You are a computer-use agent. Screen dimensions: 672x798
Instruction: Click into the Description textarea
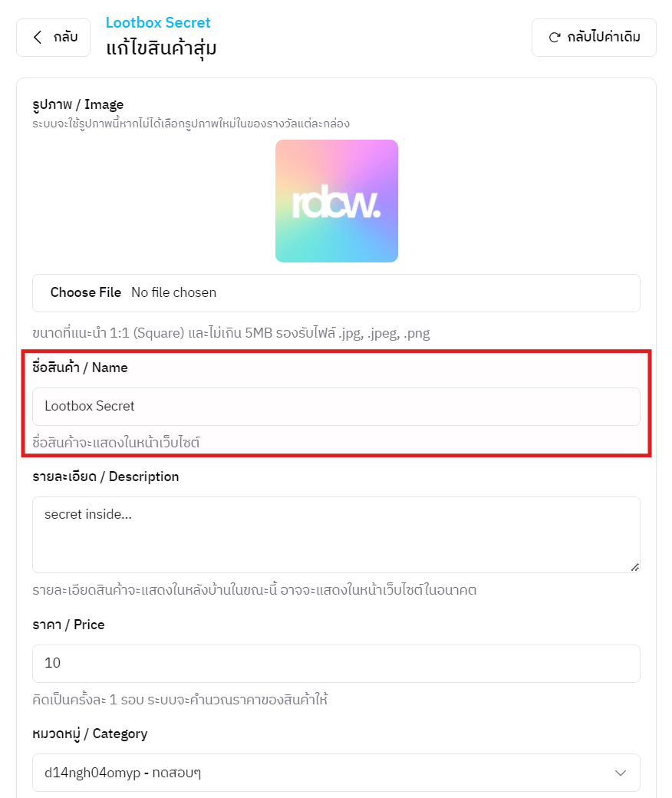coord(336,534)
